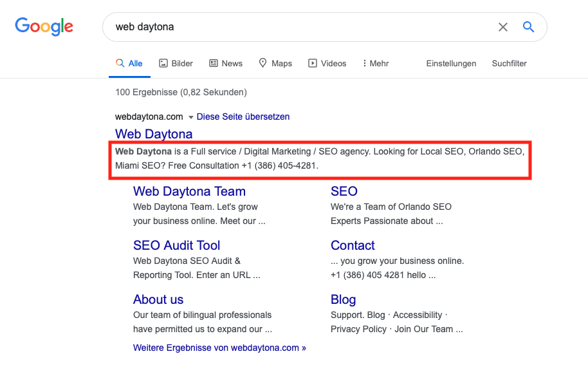Open the 'SEO Audit Tool' sitelink
This screenshot has width=588, height=365.
(177, 245)
